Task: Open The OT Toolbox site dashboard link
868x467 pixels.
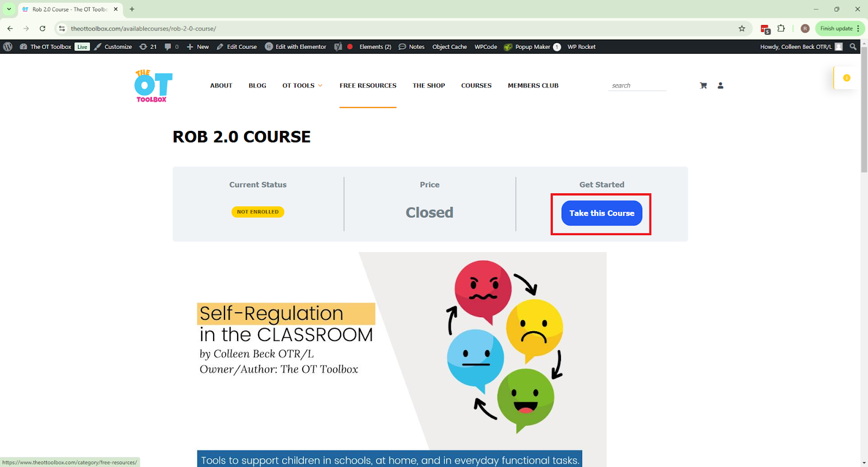Action: (46, 47)
